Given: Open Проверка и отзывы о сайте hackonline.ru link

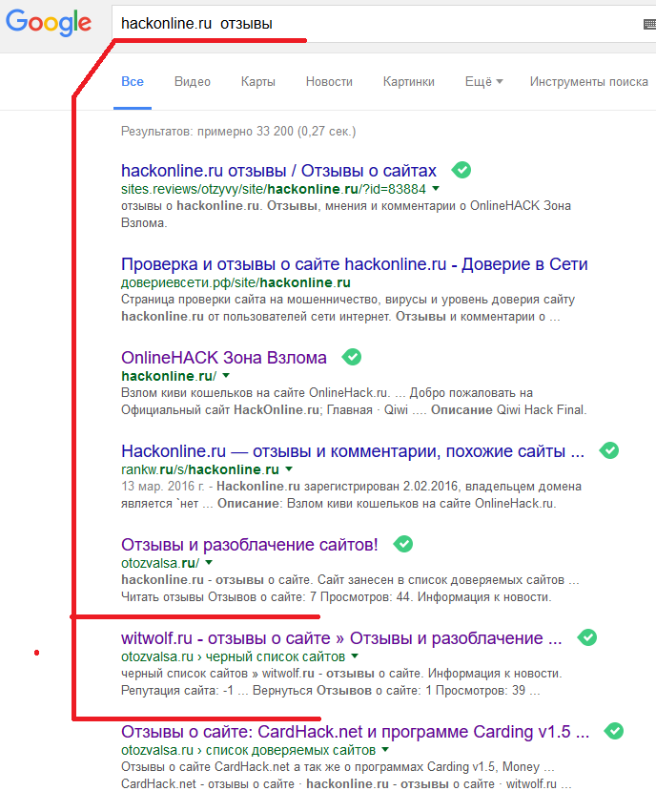Looking at the screenshot, I should coord(355,264).
